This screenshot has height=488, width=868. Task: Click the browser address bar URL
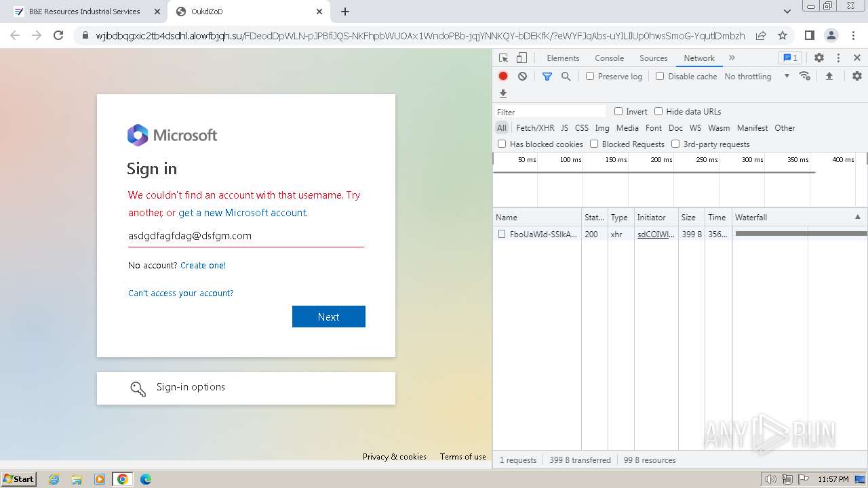click(x=420, y=35)
